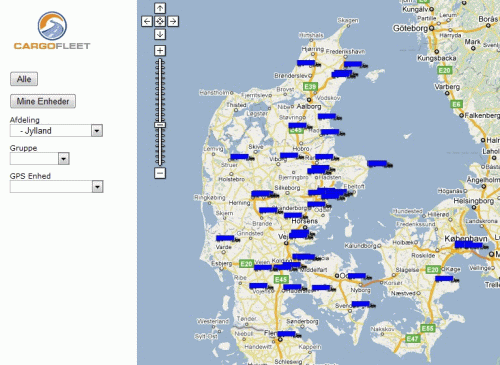Pan the map right with arrow

pyautogui.click(x=173, y=21)
